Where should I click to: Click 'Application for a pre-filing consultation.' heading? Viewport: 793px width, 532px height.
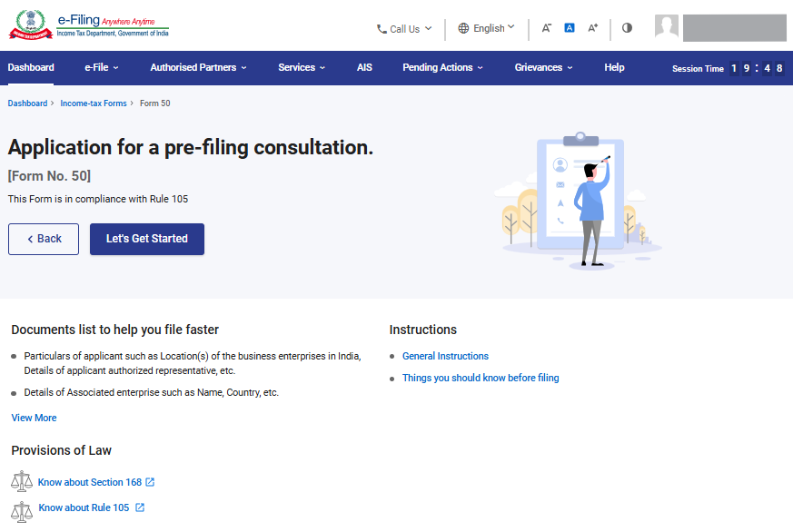[191, 147]
